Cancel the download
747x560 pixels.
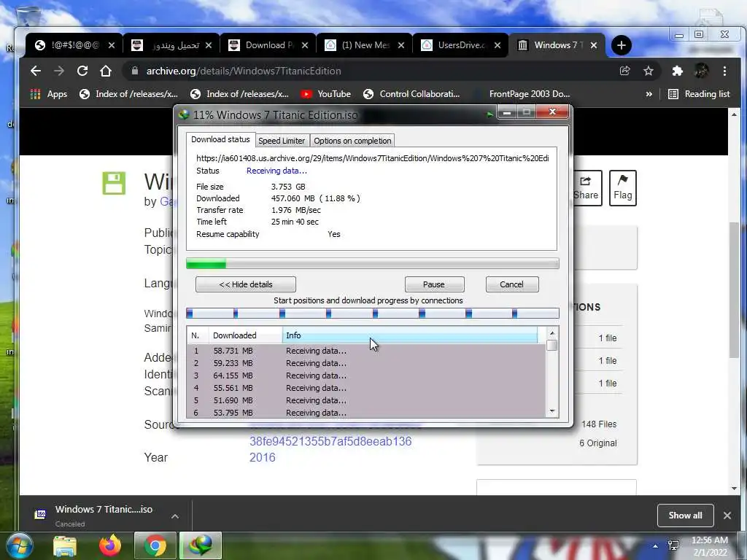[x=511, y=284]
